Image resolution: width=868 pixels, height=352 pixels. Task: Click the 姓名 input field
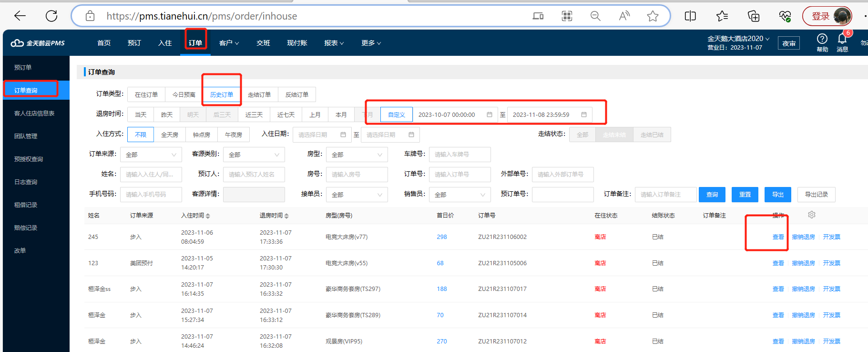click(151, 175)
